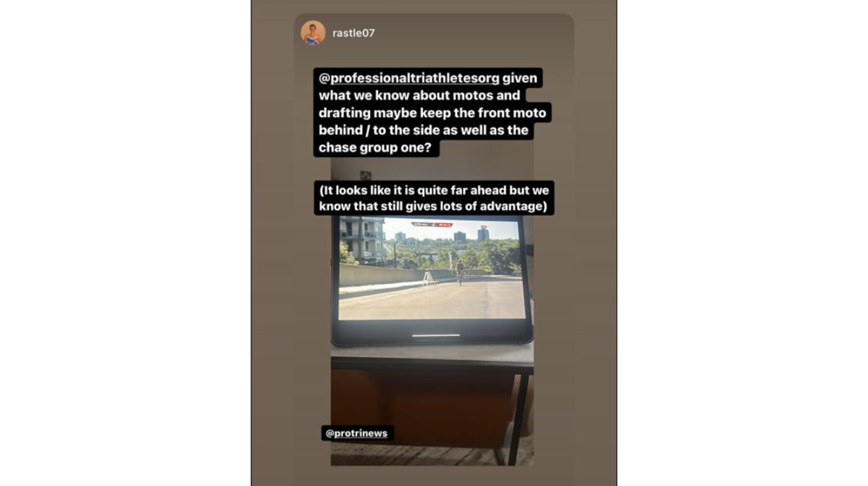This screenshot has width=868, height=486.
Task: Click the black bottom bezel of the tablet
Action: pyautogui.click(x=432, y=332)
